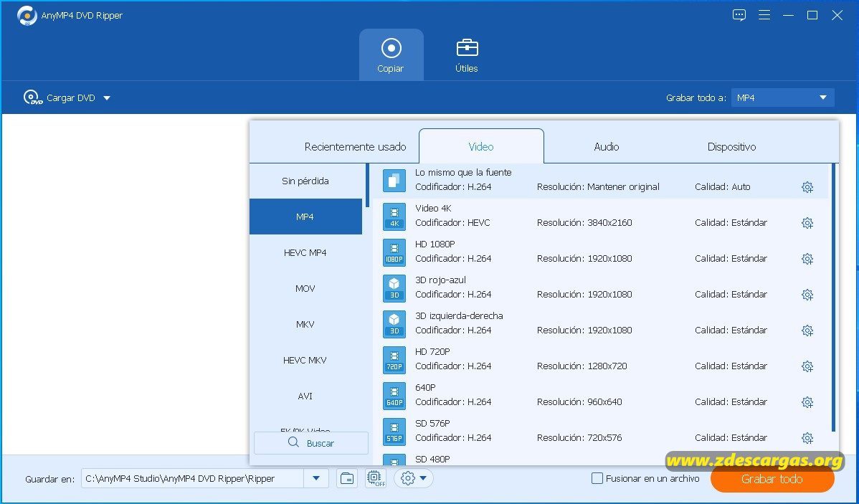Click the Buscar search field
Screen dimensions: 859x504
pos(311,443)
